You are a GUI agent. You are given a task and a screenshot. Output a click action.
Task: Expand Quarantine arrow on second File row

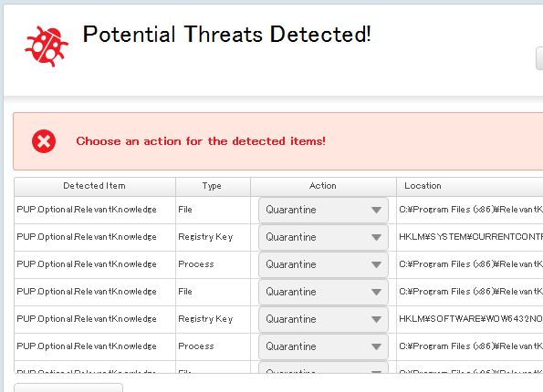[x=376, y=292]
